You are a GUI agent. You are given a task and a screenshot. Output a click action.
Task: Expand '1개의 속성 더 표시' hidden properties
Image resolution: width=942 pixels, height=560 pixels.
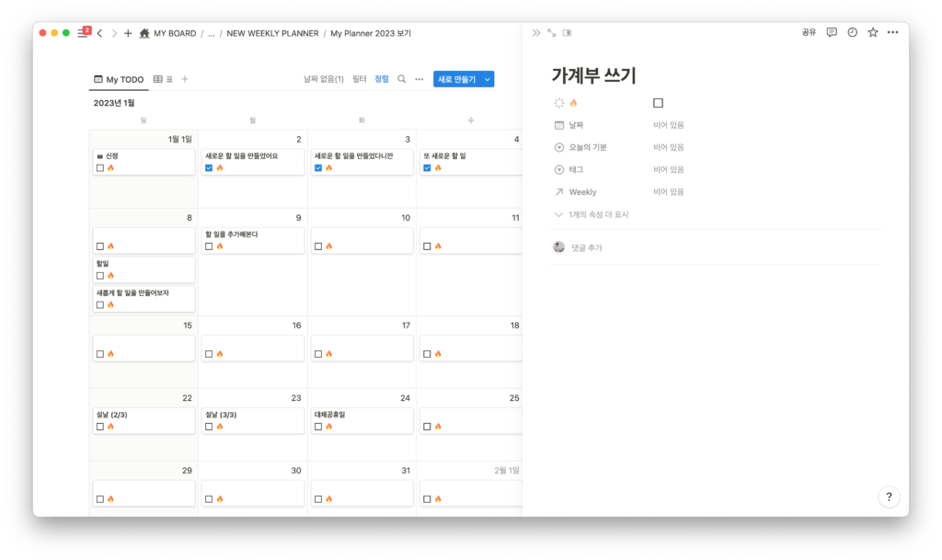[595, 214]
